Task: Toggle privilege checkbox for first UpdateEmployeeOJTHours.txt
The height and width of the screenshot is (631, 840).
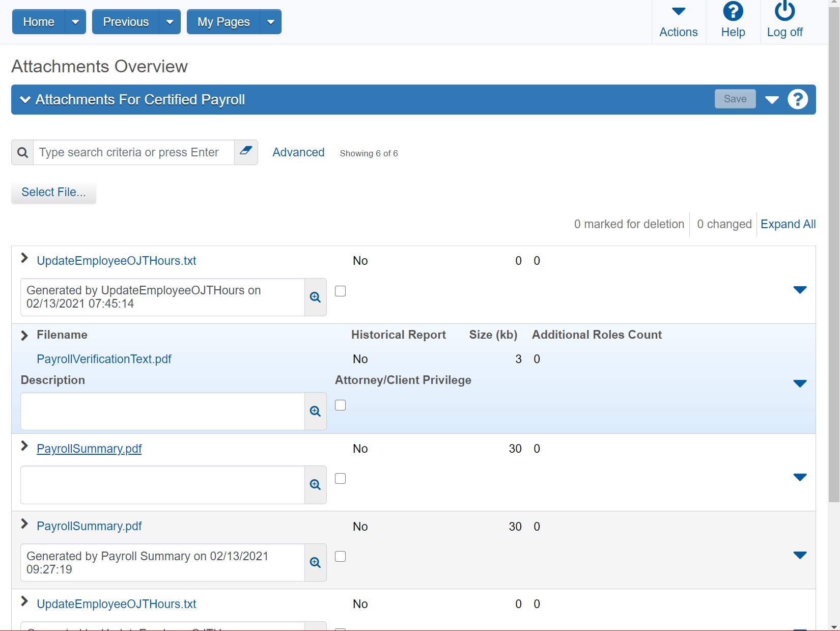Action: click(x=341, y=291)
